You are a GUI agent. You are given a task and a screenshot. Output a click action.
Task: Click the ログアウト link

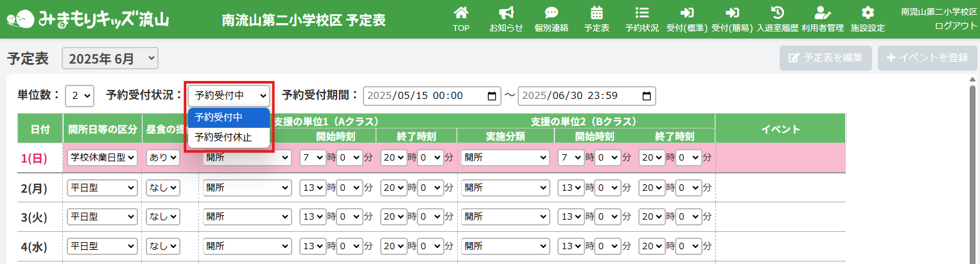956,25
